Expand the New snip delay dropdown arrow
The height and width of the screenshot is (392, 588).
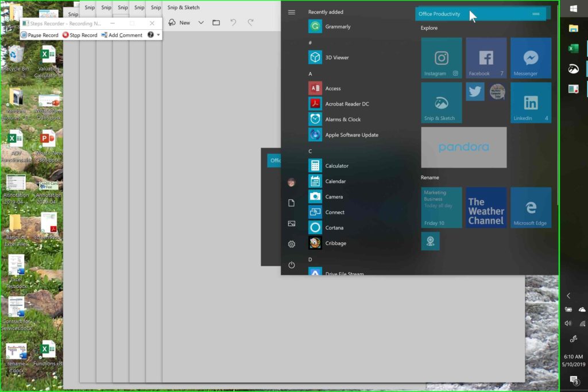pos(201,22)
